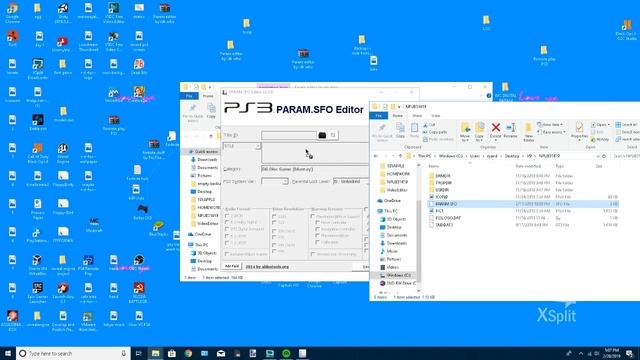The image size is (640, 360).
Task: Select Oracle VM VirtualBox desktop icon
Action: click(x=38, y=265)
